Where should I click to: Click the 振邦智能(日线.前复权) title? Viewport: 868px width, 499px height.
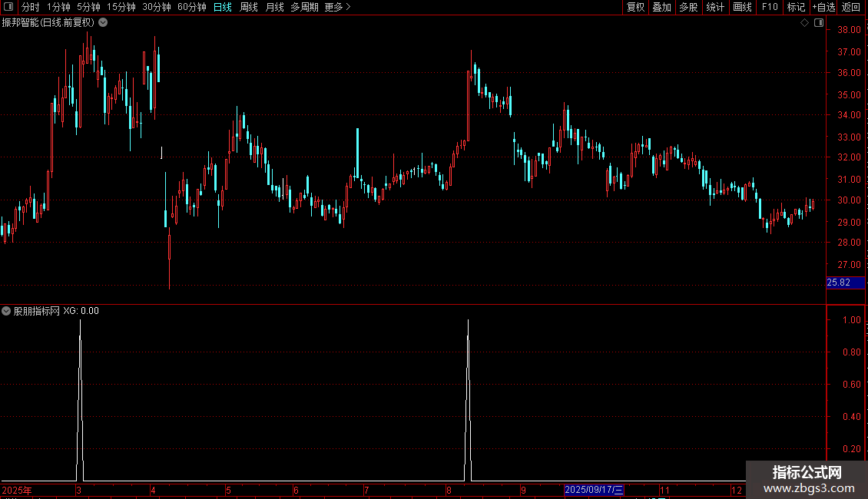pyautogui.click(x=48, y=23)
